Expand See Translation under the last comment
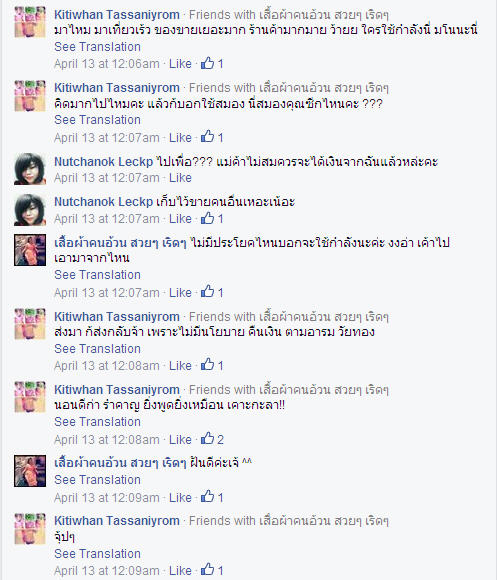This screenshot has width=497, height=580. coord(97,554)
